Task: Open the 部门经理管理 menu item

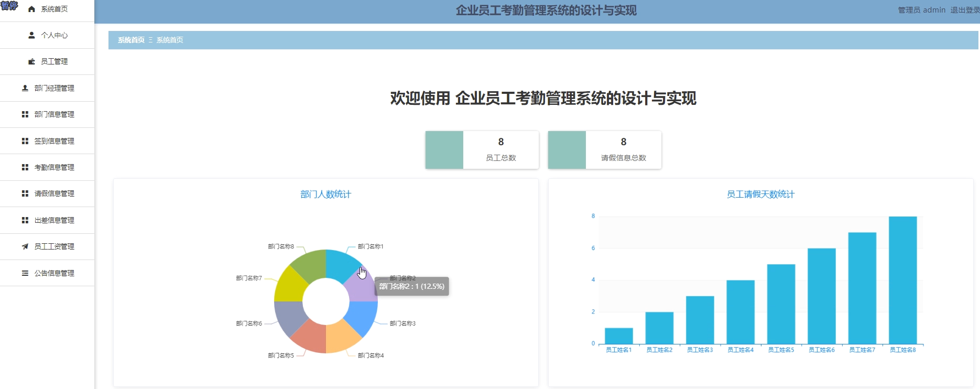Action: [x=47, y=88]
